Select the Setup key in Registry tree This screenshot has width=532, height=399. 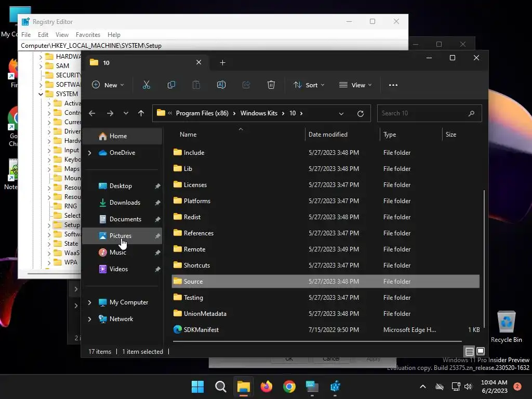[x=67, y=225]
